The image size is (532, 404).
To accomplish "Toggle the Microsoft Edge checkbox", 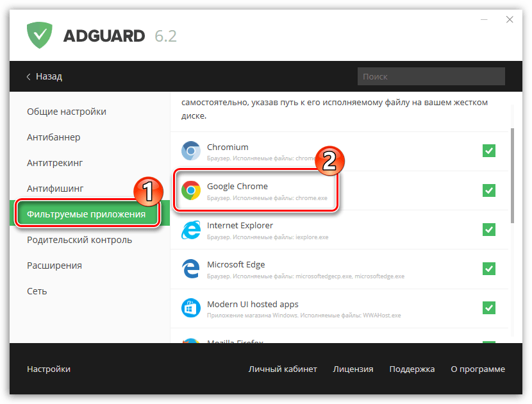I will pos(489,269).
